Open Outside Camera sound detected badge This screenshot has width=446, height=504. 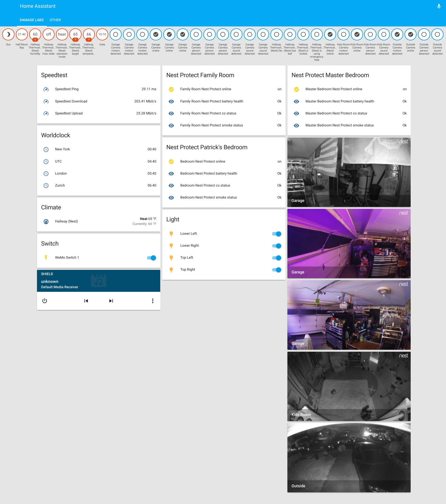pyautogui.click(x=437, y=35)
